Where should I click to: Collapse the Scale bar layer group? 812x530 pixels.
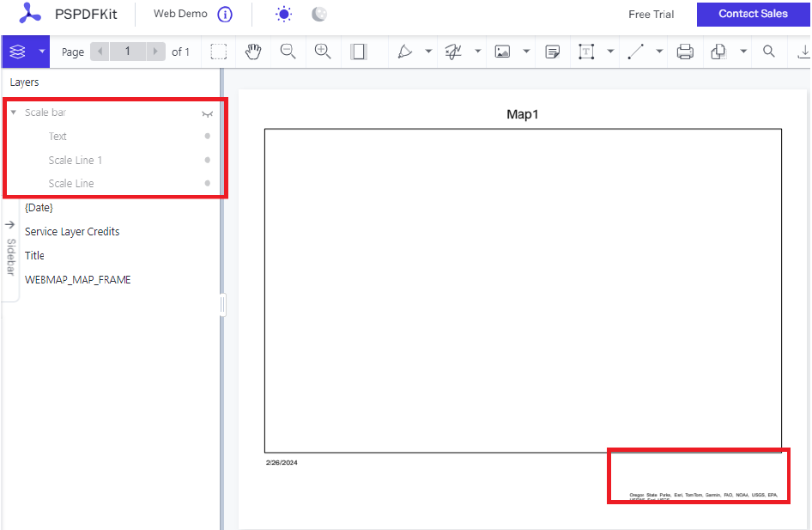tap(14, 113)
